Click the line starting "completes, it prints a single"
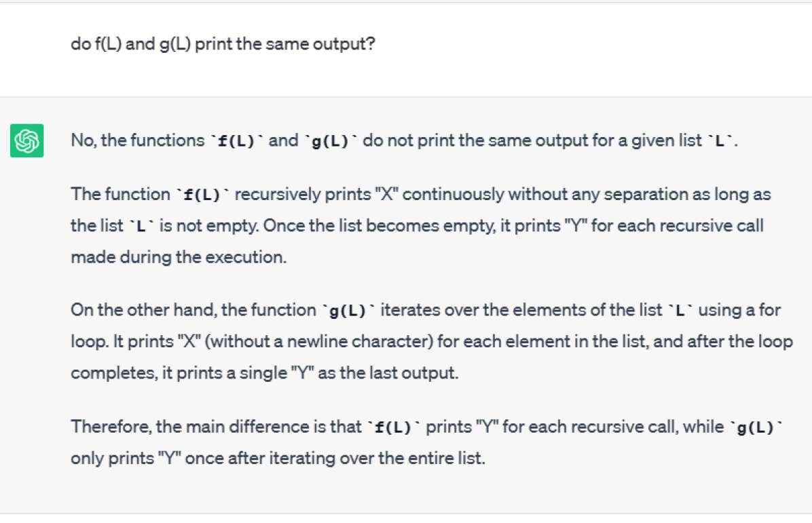The image size is (812, 523). 265,373
